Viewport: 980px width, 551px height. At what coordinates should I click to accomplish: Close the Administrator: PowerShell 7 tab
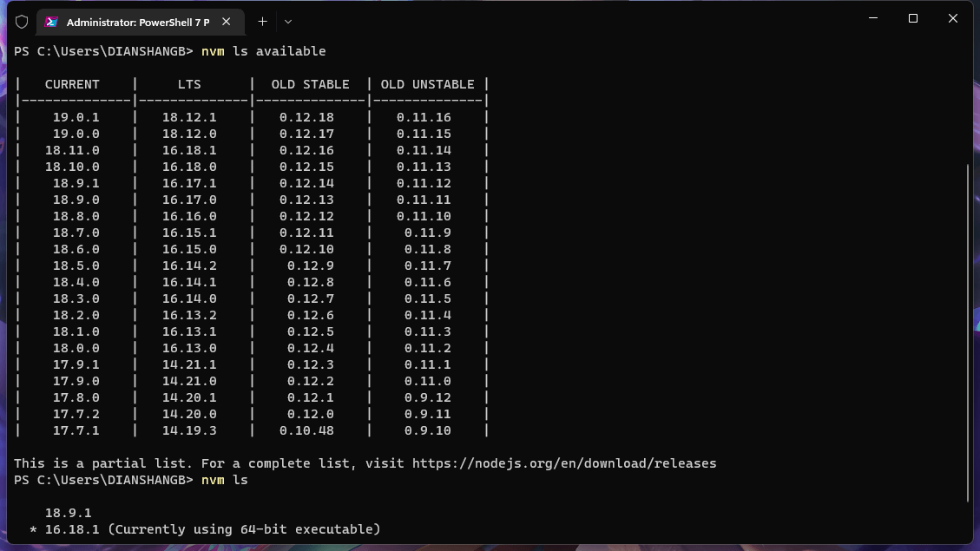[227, 22]
